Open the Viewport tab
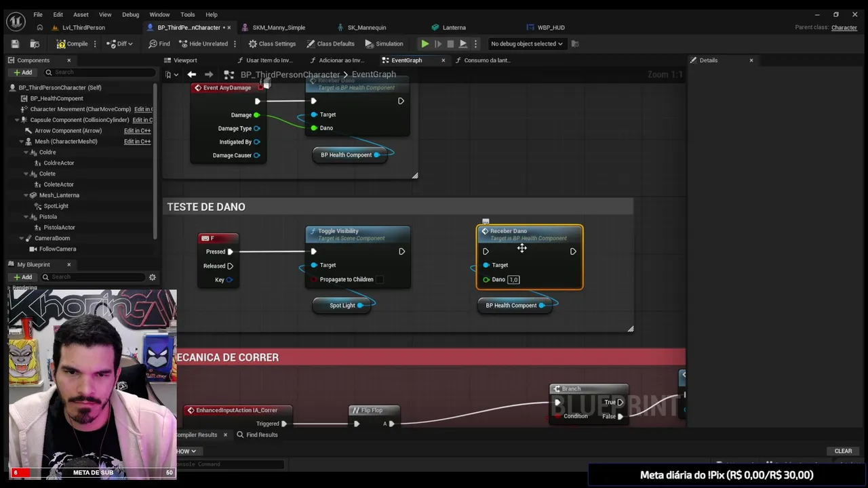The image size is (868, 488). tap(185, 60)
